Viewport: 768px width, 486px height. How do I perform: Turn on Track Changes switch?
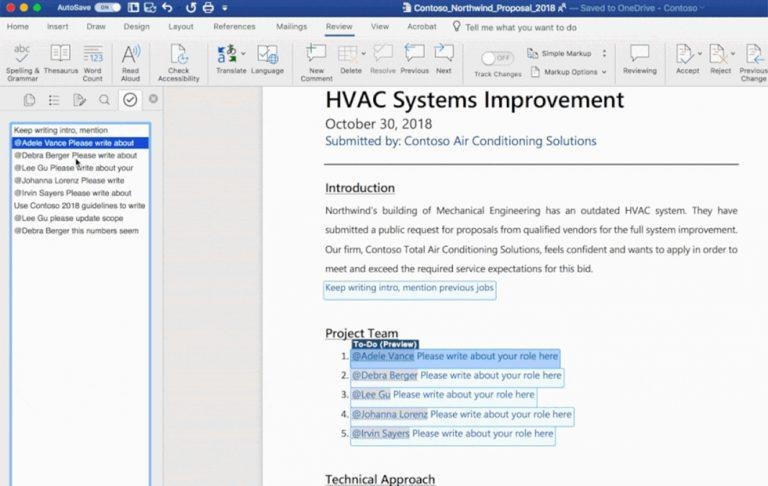click(497, 58)
